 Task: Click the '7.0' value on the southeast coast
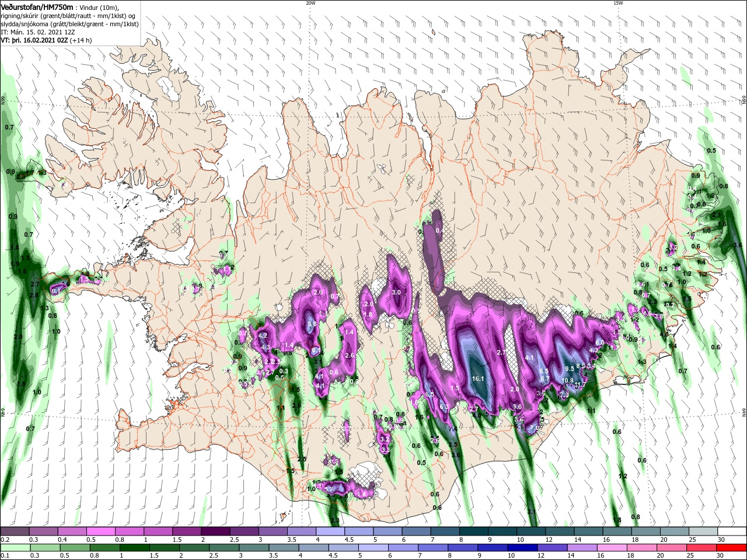tap(534, 429)
